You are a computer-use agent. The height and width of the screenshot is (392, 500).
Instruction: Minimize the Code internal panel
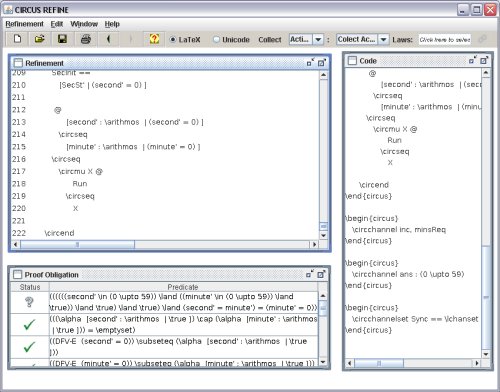pyautogui.click(x=473, y=60)
